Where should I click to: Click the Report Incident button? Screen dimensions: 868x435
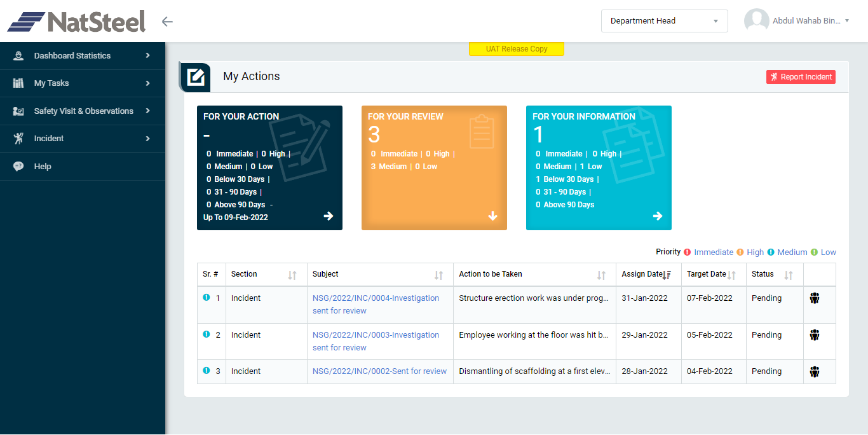click(801, 77)
